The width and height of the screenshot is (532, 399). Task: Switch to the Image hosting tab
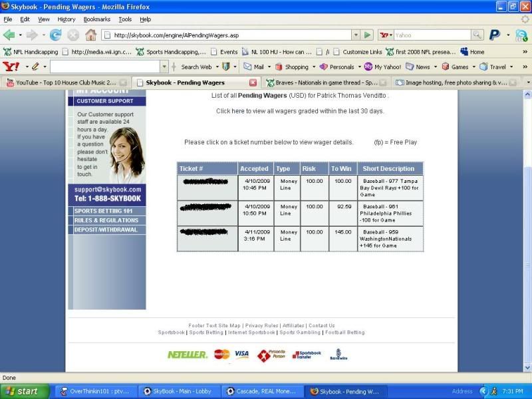(456, 82)
